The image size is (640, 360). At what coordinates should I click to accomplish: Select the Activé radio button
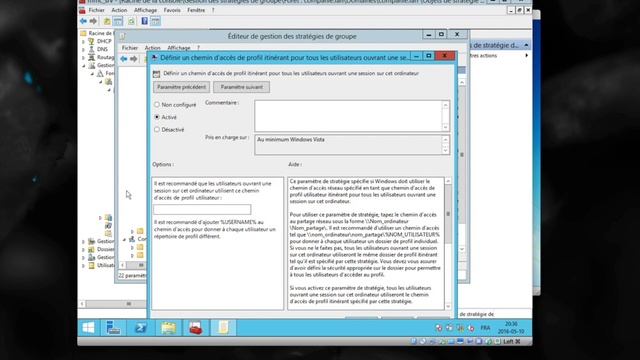tap(157, 117)
